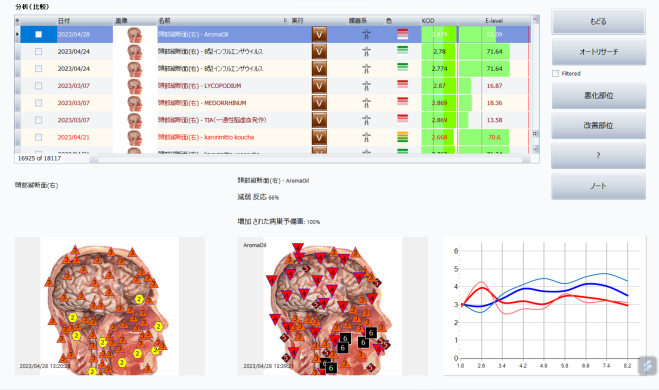The height and width of the screenshot is (390, 659).
Task: Click the star icon in table header corner
Action: (x=17, y=20)
